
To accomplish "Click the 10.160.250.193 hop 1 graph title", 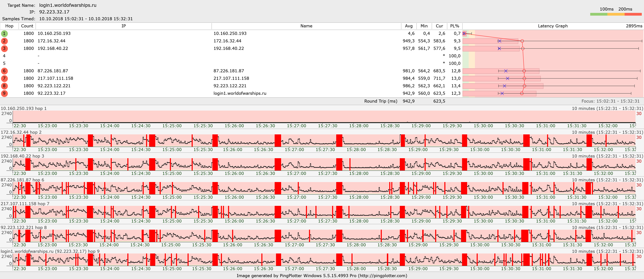I will click(24, 109).
